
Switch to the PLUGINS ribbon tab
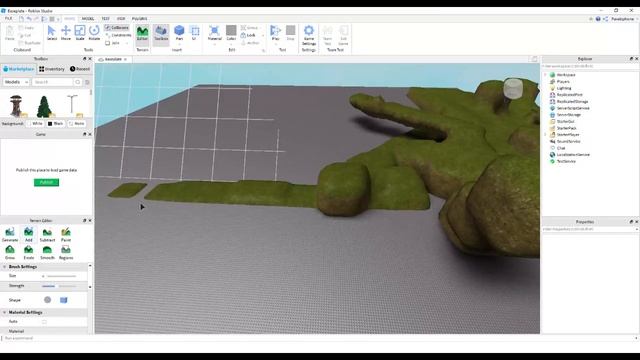pos(140,19)
